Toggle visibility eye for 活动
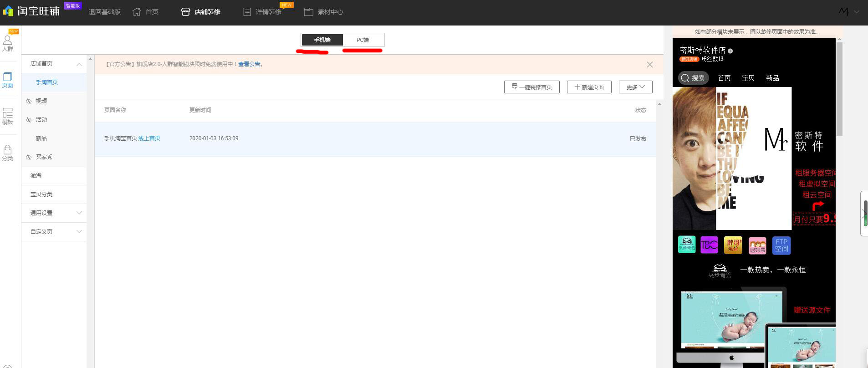 point(29,120)
